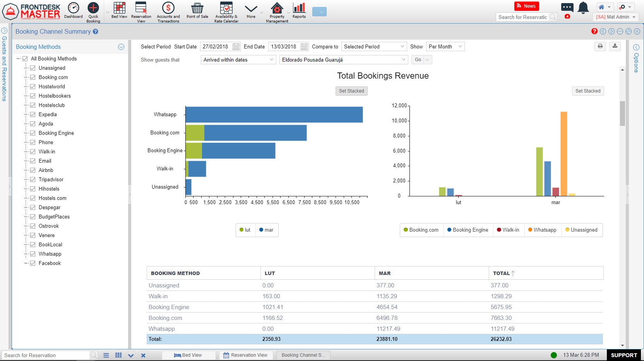Open Compare to Selected Period dropdown
The width and height of the screenshot is (644, 361).
tap(374, 46)
